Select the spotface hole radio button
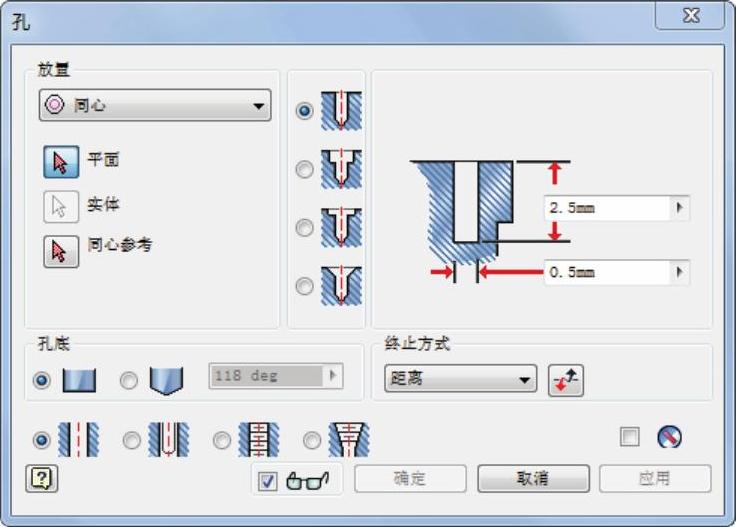This screenshot has height=527, width=736. coord(305,228)
